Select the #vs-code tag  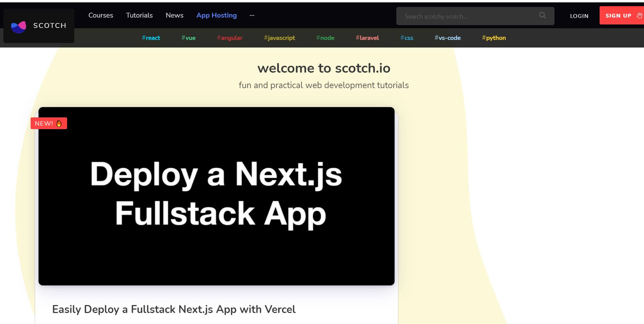click(448, 38)
